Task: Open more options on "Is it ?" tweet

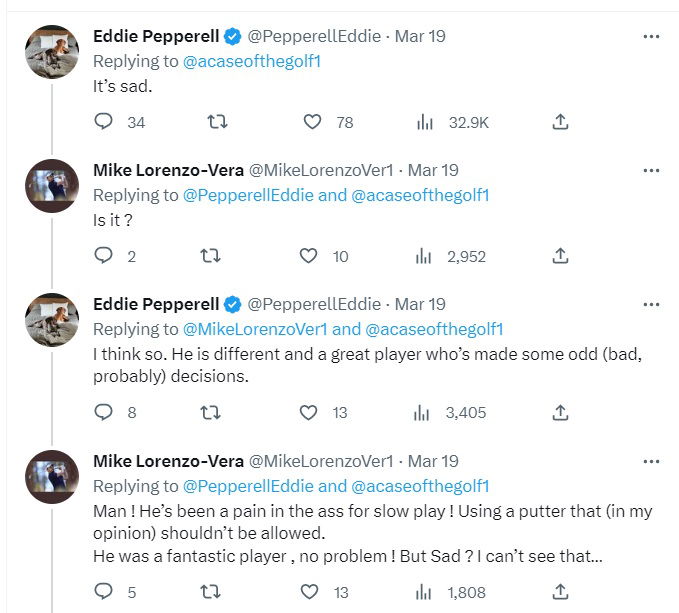Action: point(651,171)
